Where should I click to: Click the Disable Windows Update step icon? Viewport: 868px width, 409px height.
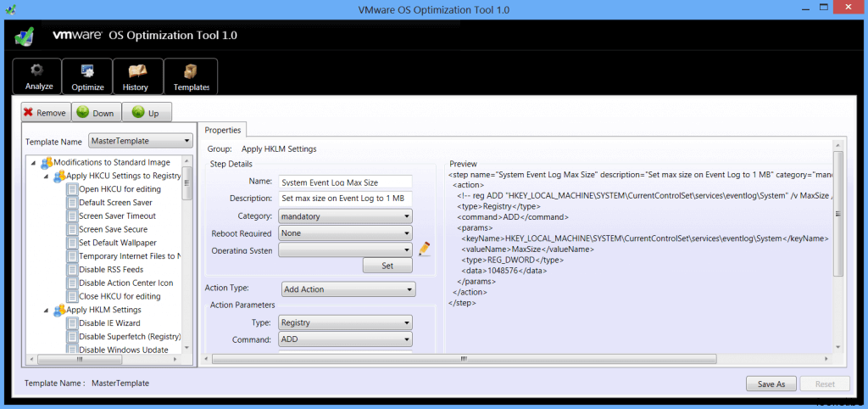tap(71, 349)
